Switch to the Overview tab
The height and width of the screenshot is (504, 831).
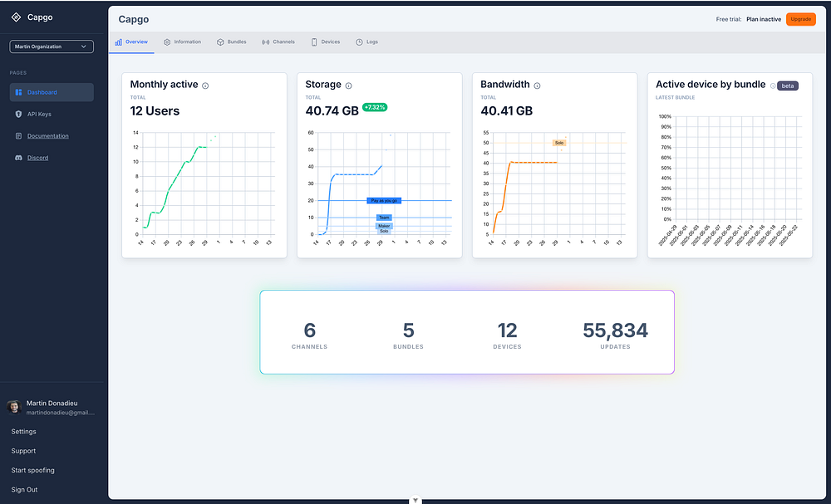click(x=131, y=42)
